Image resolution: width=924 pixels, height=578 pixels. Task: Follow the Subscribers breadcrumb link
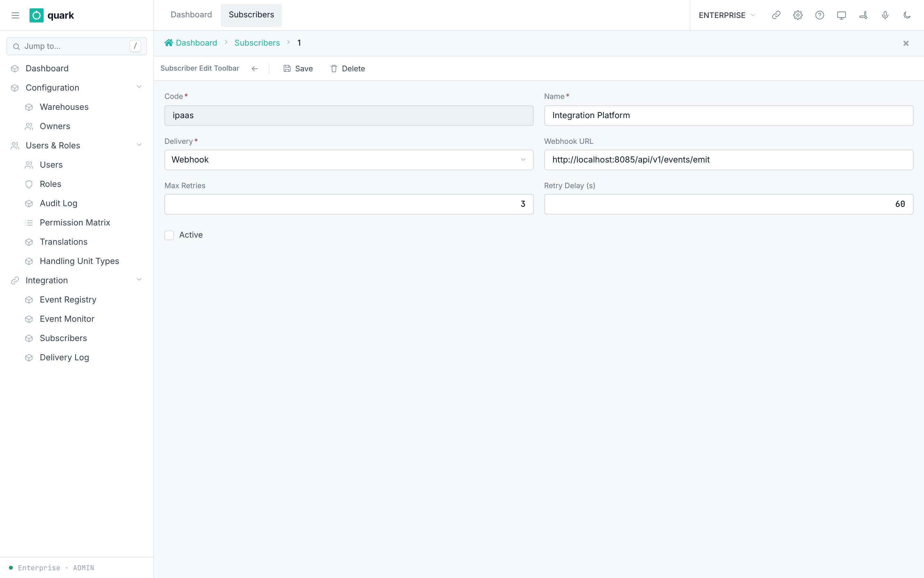(x=257, y=43)
